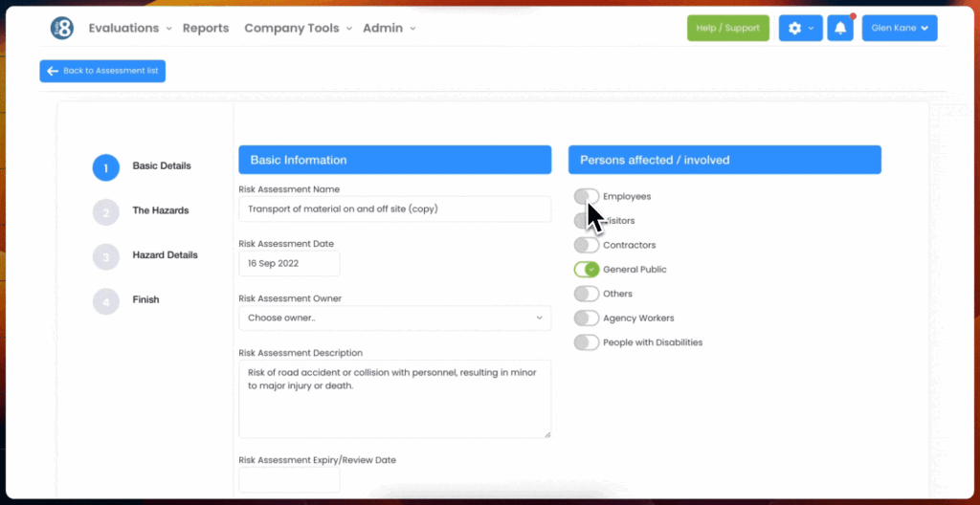Image resolution: width=980 pixels, height=505 pixels.
Task: Select the Basic Details step label
Action: point(162,165)
